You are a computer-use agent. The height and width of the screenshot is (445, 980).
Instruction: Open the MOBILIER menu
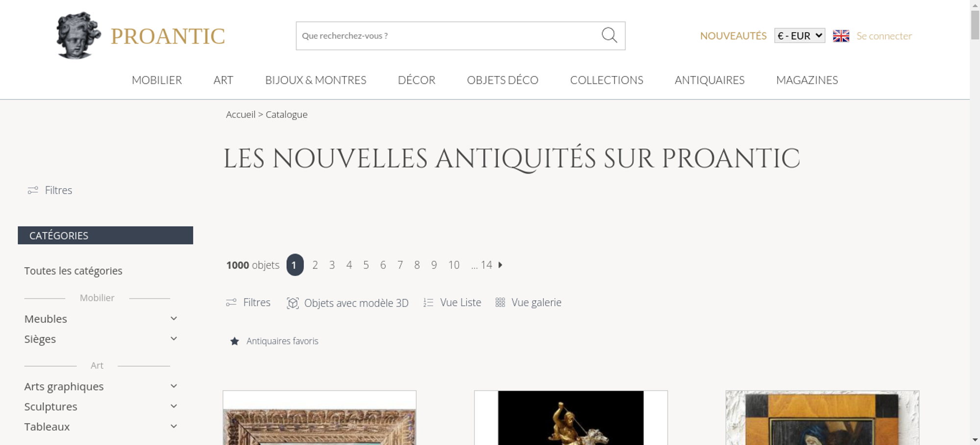[x=157, y=80]
